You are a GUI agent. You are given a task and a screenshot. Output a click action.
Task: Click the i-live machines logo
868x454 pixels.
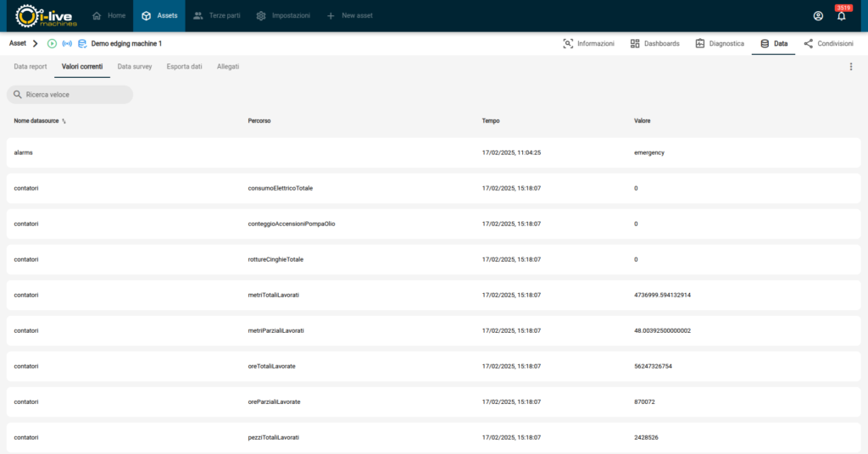[x=47, y=16]
